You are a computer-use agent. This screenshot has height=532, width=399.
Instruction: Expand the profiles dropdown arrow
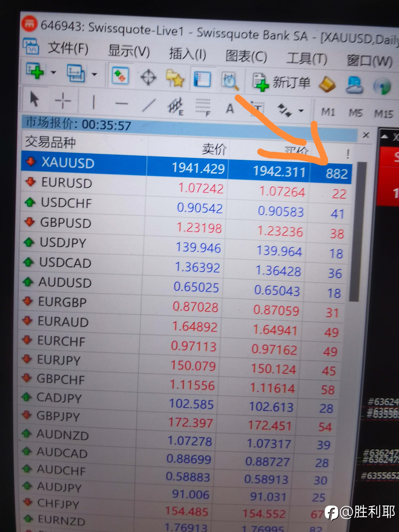(95, 74)
